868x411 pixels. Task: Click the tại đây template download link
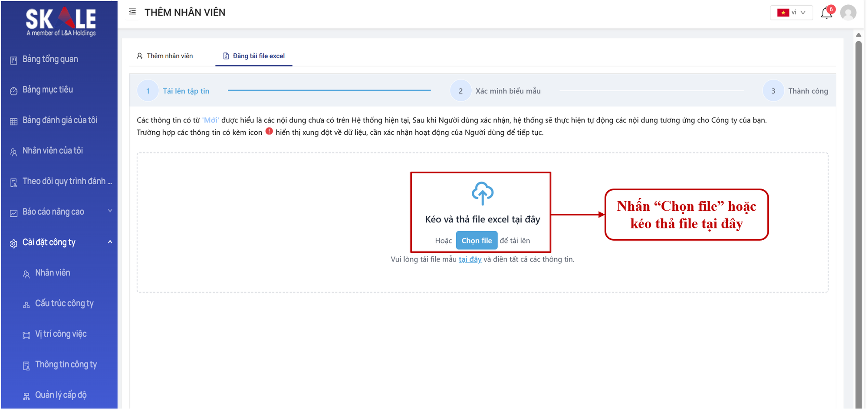pyautogui.click(x=470, y=259)
